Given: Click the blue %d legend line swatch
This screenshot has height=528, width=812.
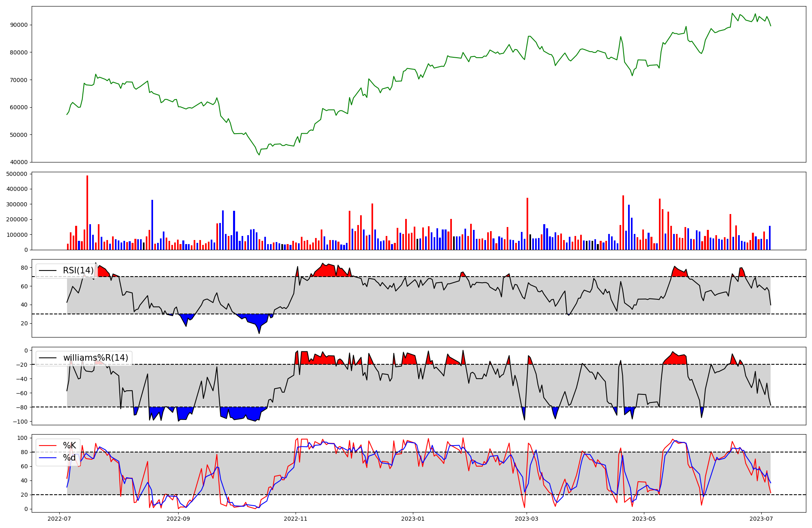Looking at the screenshot, I should pyautogui.click(x=48, y=458).
